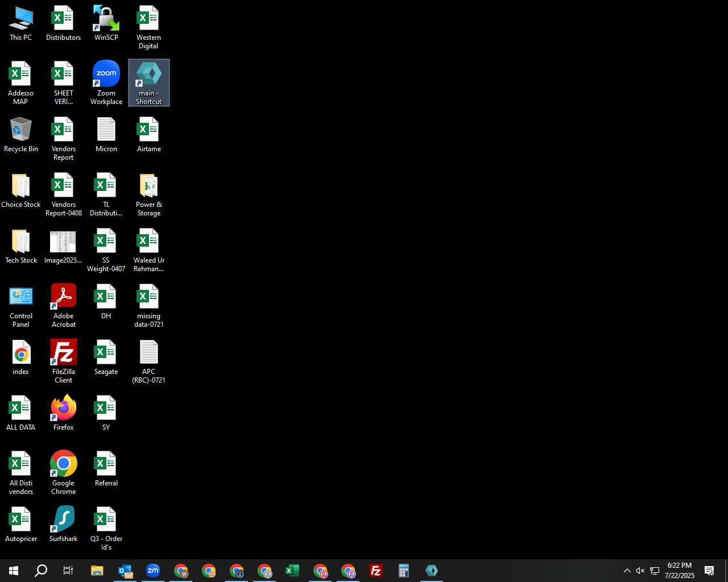
Task: Expand hidden system tray icons chevron
Action: pos(627,571)
